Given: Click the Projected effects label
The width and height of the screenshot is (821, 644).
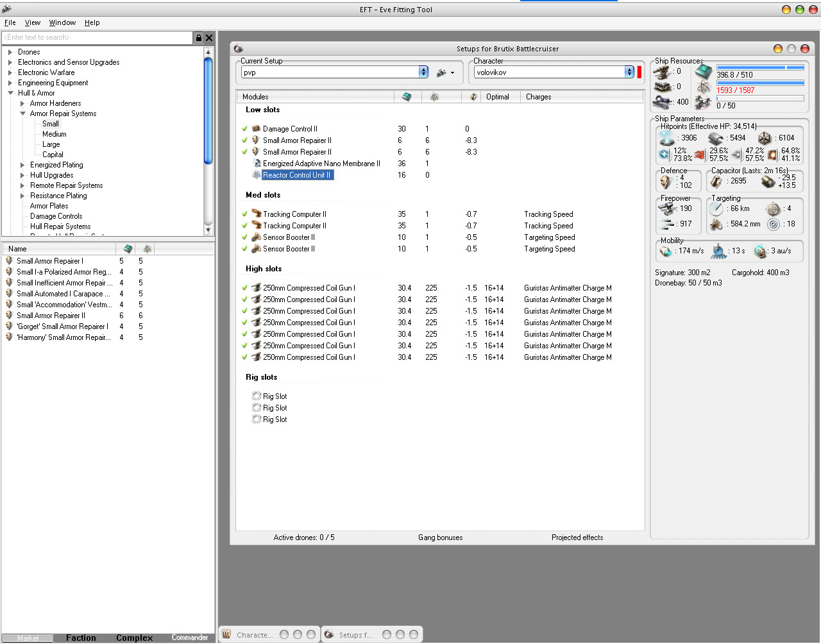Looking at the screenshot, I should click(x=577, y=538).
